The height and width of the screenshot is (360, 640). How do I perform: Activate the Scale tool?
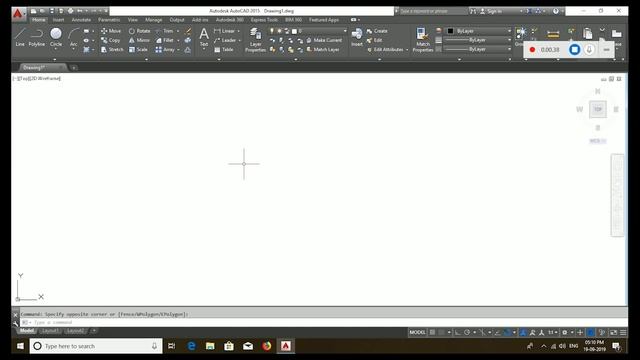click(138, 49)
